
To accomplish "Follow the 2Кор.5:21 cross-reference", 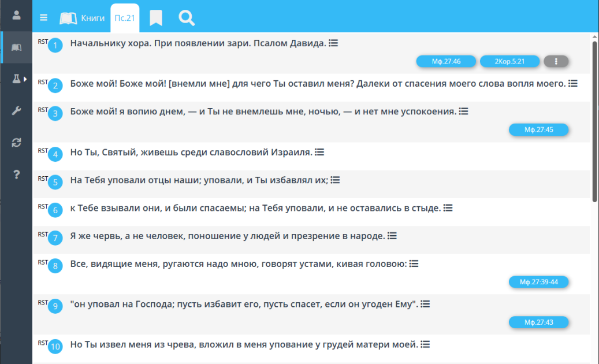I will (x=509, y=61).
